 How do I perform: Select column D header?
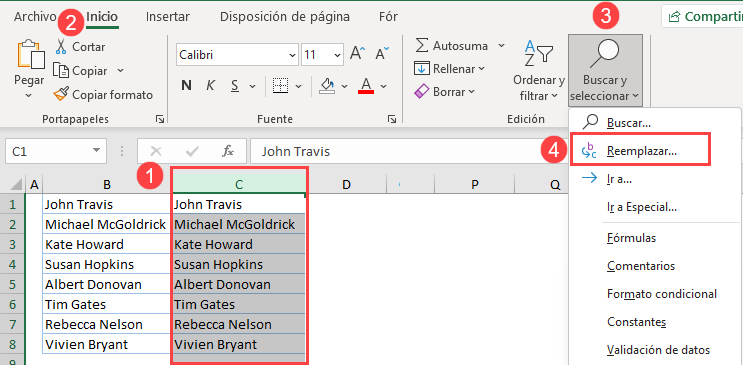346,185
